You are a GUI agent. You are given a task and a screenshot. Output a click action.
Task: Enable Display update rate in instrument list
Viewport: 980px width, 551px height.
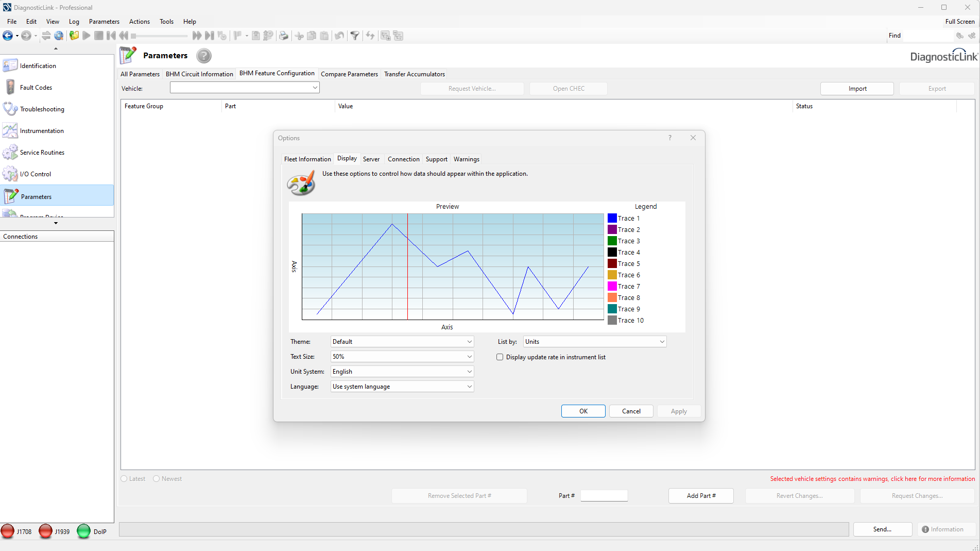(500, 357)
